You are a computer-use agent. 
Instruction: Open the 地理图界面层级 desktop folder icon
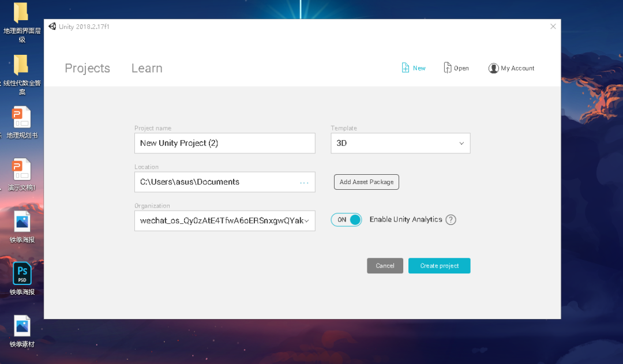[x=21, y=13]
